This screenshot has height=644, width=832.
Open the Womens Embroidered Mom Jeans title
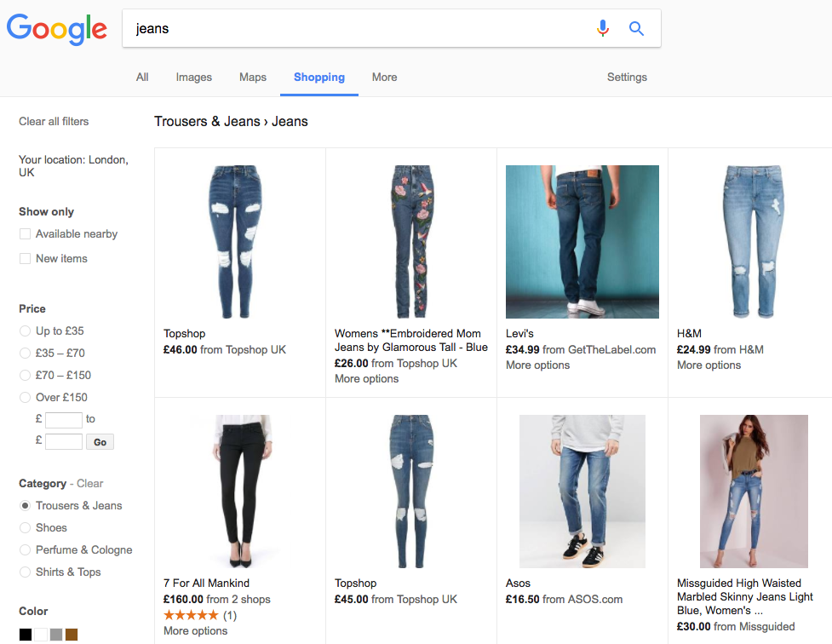(x=411, y=341)
